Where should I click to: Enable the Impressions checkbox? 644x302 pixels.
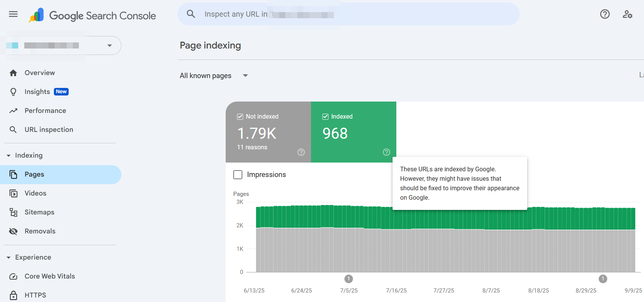click(238, 175)
